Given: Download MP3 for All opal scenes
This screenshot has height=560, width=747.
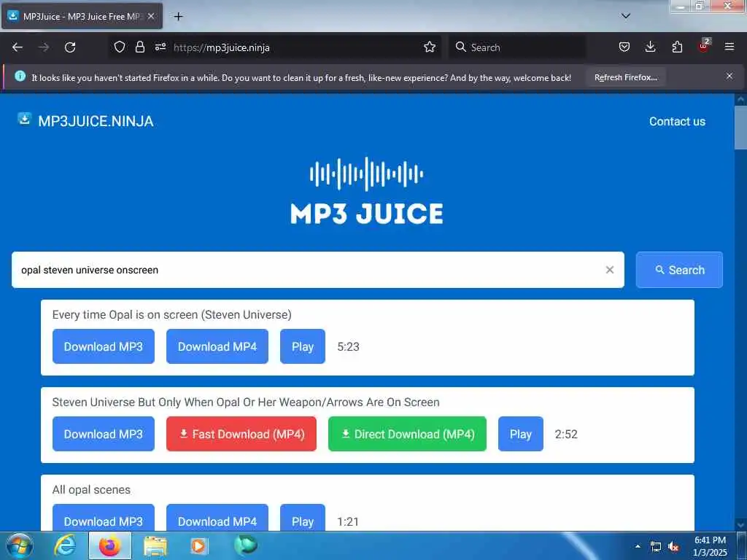Looking at the screenshot, I should (104, 518).
